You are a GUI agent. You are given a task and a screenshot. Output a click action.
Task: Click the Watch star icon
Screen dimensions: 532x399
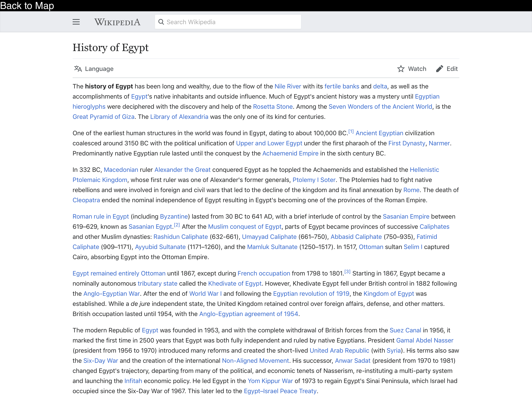coord(401,69)
